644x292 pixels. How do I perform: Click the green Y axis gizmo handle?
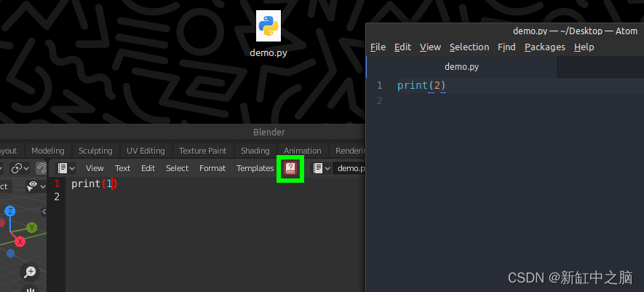point(31,227)
